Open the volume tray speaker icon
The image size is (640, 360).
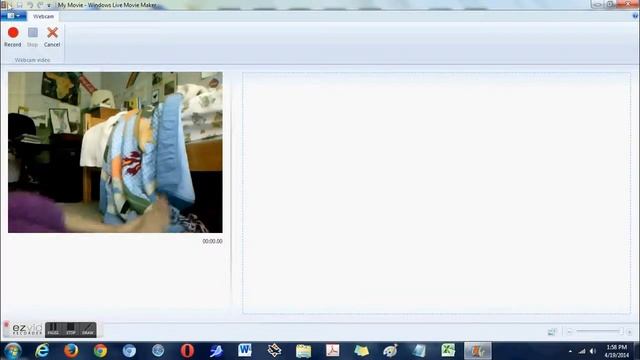593,351
